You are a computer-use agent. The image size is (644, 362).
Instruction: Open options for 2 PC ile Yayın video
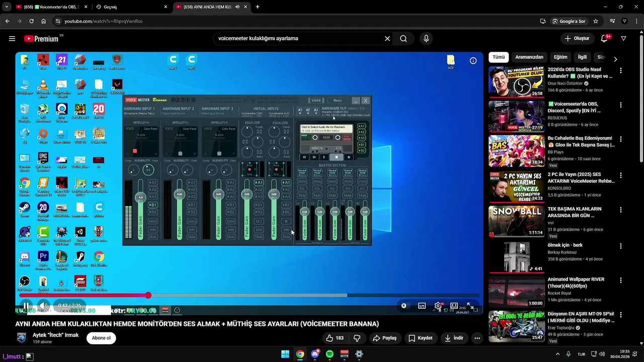tap(621, 175)
